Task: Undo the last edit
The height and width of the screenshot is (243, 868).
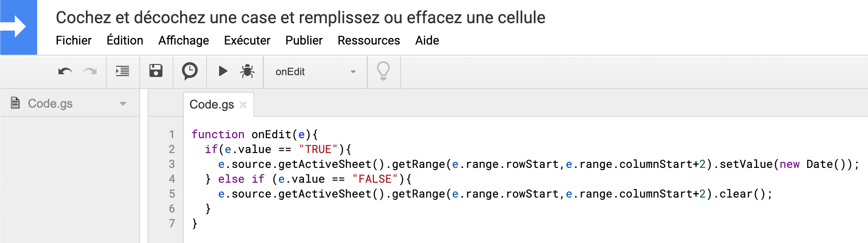Action: pos(65,71)
